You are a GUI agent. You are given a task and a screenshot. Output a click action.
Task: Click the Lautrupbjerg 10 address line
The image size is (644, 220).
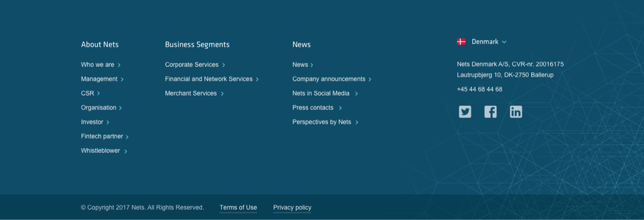click(x=505, y=75)
